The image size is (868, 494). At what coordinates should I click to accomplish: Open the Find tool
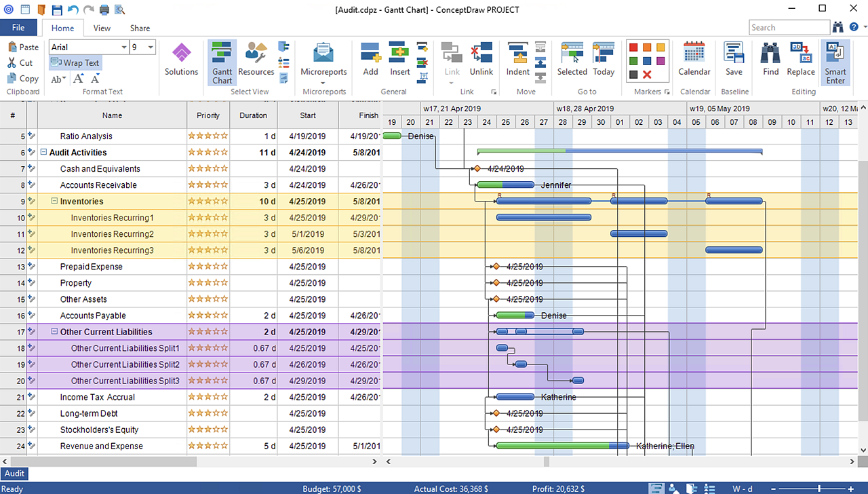[x=770, y=60]
